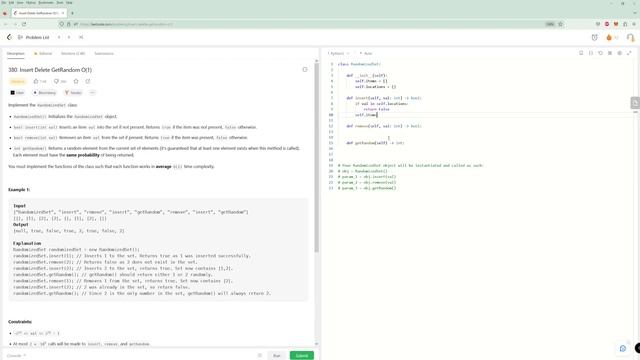640x360 pixels.
Task: Click the browser extensions puzzle icon
Action: pyautogui.click(x=625, y=24)
